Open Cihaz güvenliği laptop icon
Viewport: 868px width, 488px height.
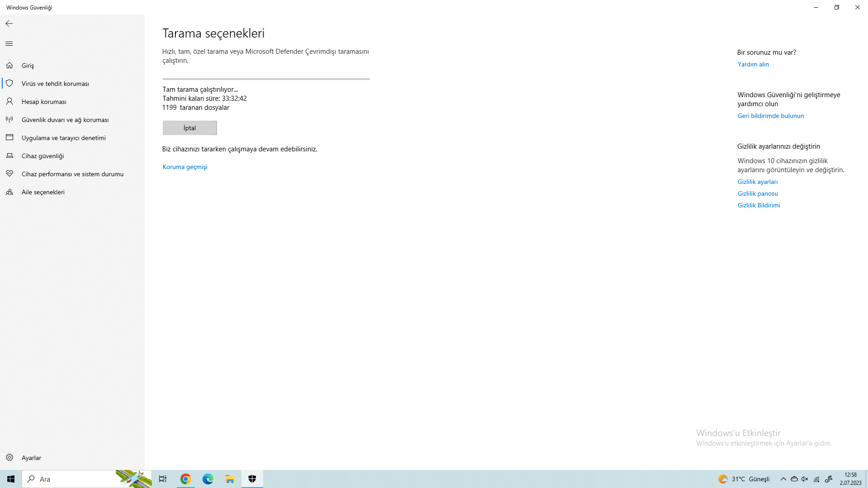9,156
